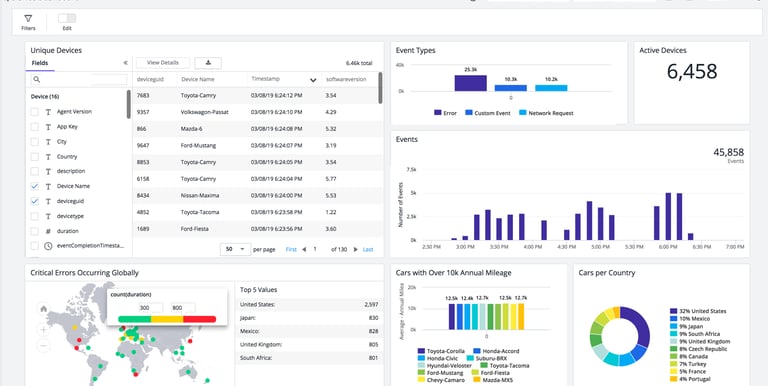Click the download icon button

208,63
